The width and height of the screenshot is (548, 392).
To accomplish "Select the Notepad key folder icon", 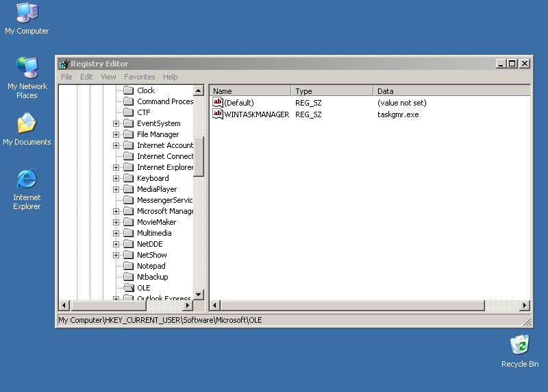I will click(129, 266).
